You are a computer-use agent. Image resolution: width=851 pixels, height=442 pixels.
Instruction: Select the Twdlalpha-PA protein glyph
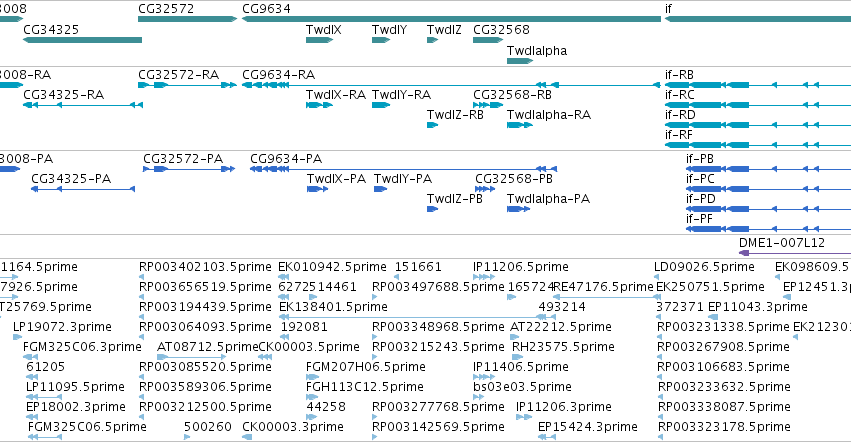518,209
